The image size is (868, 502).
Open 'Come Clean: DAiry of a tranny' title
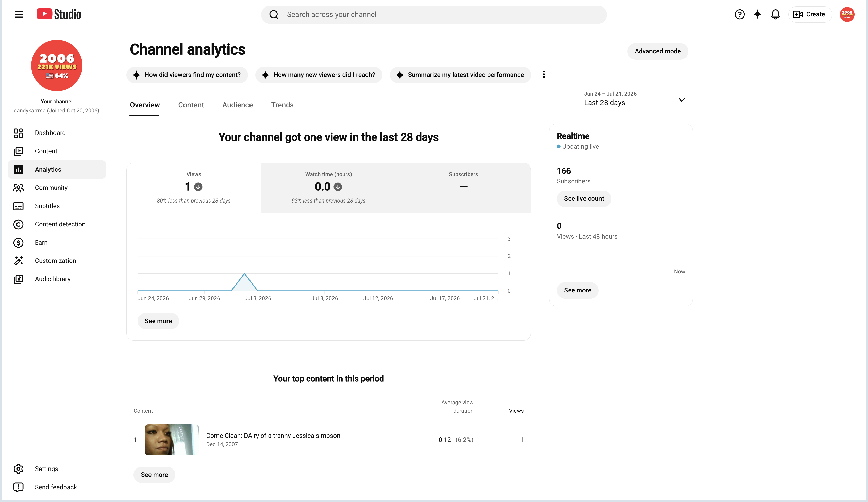tap(273, 436)
